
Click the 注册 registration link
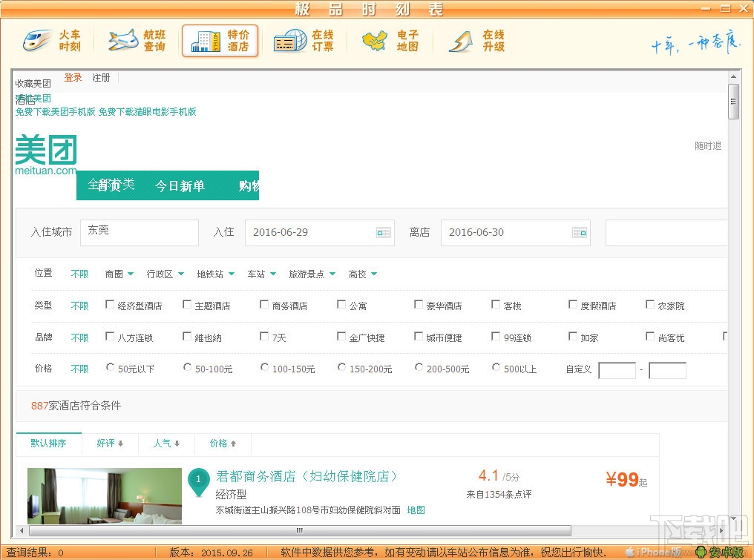point(101,77)
